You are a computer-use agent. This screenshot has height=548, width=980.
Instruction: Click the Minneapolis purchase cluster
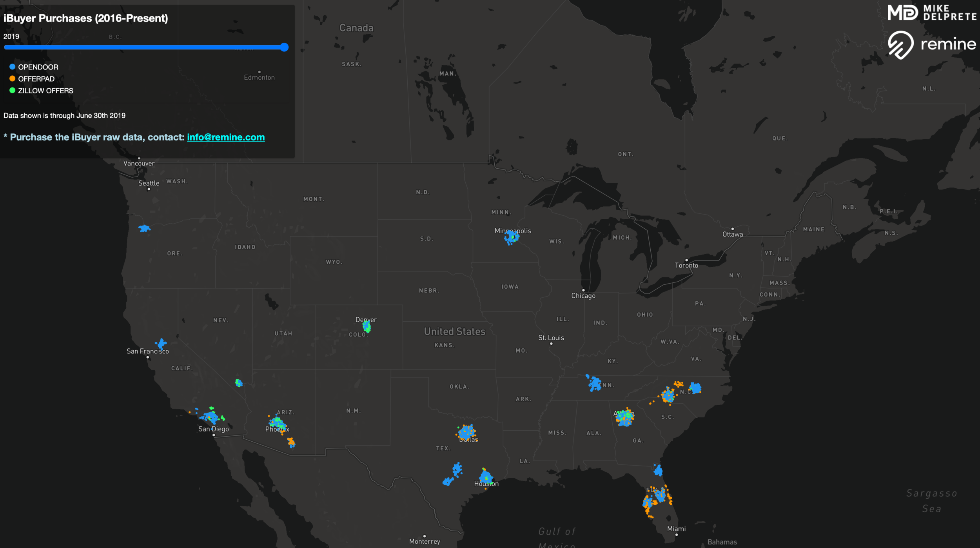512,237
